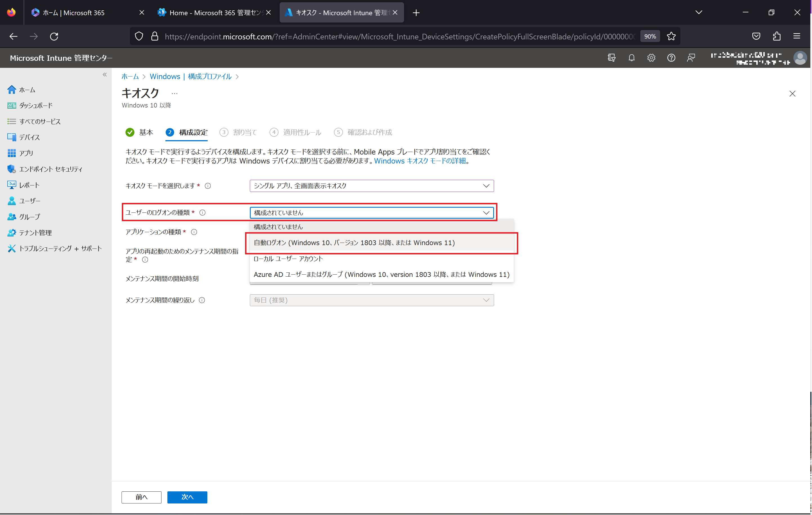Open the メンテナンス期間の繰り返し dropdown
The height and width of the screenshot is (515, 812).
tap(372, 300)
